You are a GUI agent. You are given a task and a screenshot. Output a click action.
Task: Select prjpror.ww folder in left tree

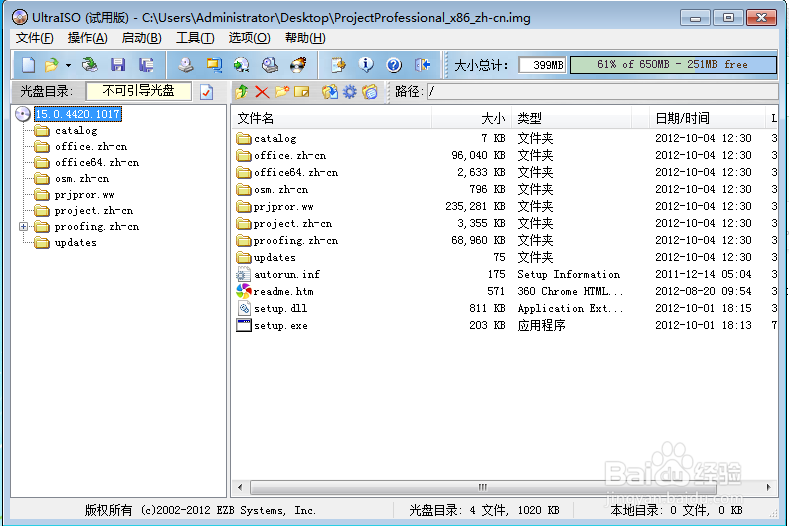tap(85, 195)
